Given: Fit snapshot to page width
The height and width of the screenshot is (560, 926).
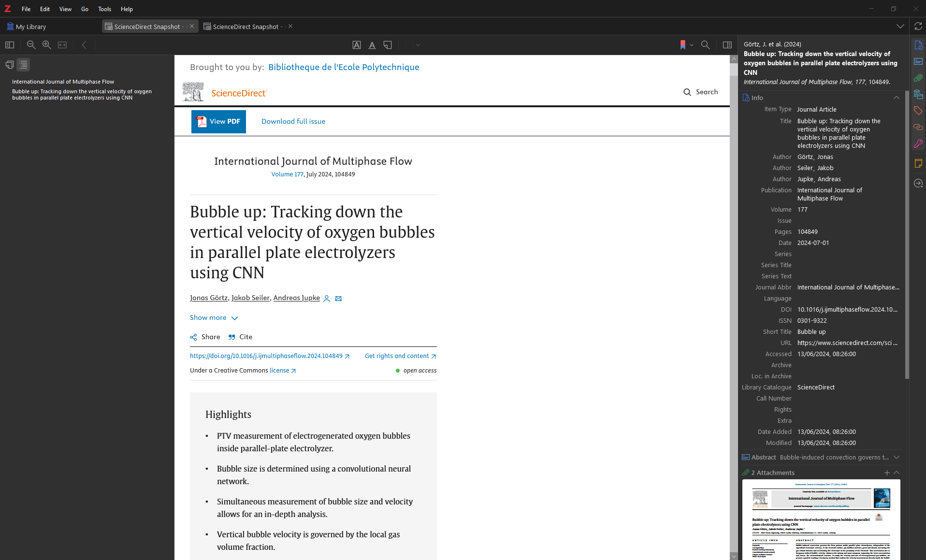Looking at the screenshot, I should [62, 45].
